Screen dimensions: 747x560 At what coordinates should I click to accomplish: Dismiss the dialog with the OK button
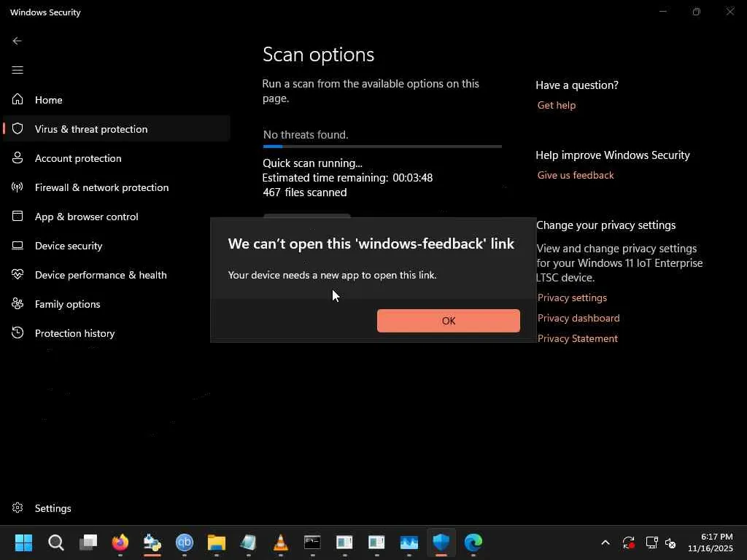(x=449, y=321)
